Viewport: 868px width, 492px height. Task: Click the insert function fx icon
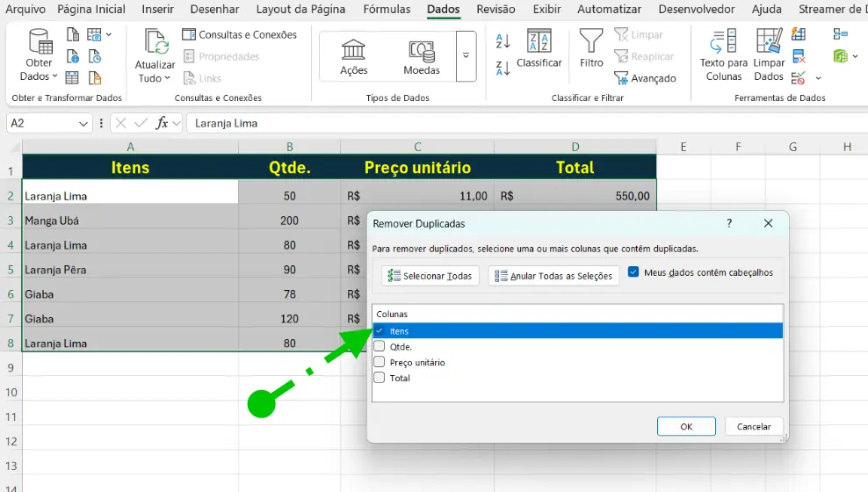[x=162, y=123]
